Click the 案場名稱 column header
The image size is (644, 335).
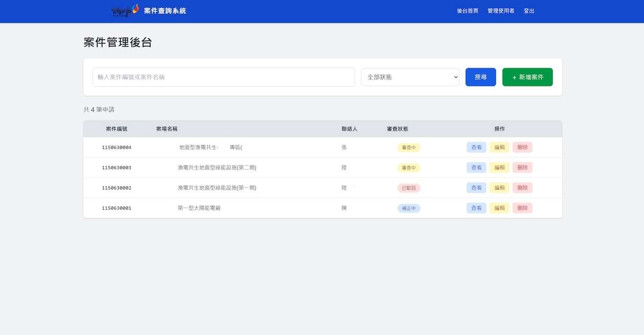(167, 129)
